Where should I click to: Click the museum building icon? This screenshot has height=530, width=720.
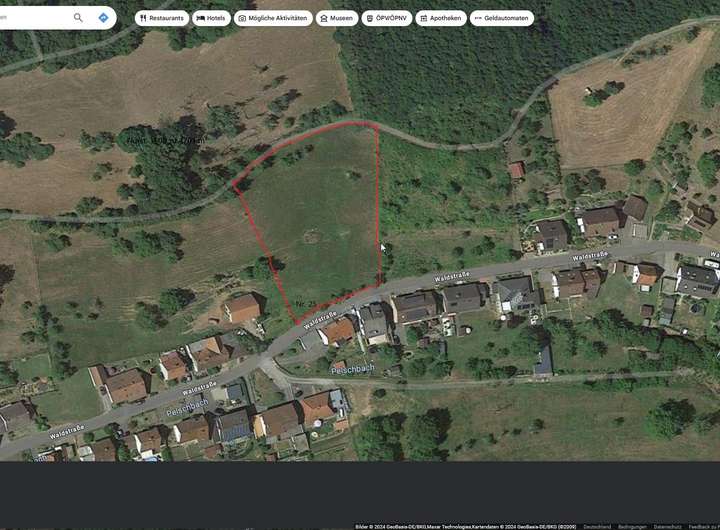click(x=324, y=18)
